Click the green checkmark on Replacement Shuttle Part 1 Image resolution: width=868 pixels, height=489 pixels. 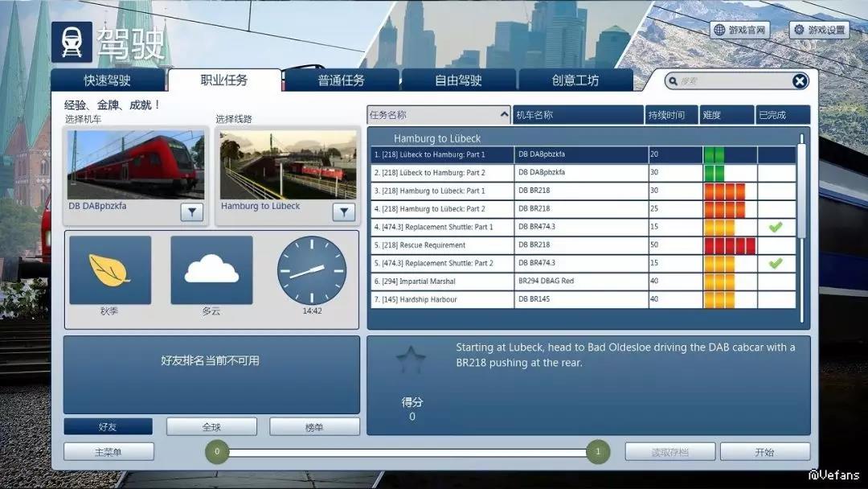tap(776, 227)
